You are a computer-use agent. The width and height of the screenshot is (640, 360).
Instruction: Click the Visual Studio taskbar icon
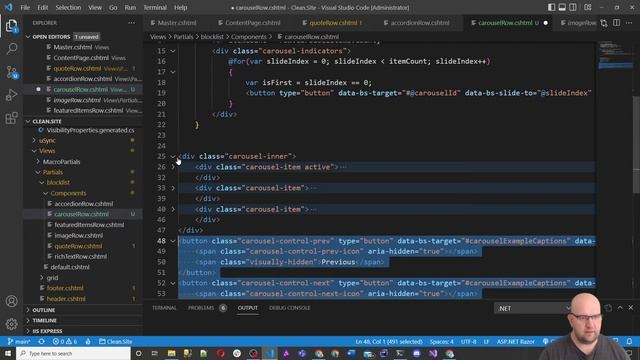[433, 353]
